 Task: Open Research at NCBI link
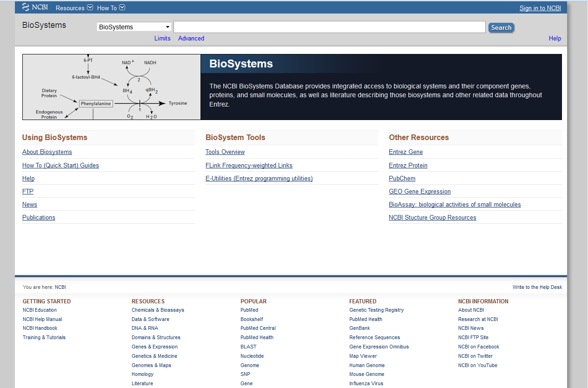point(478,319)
